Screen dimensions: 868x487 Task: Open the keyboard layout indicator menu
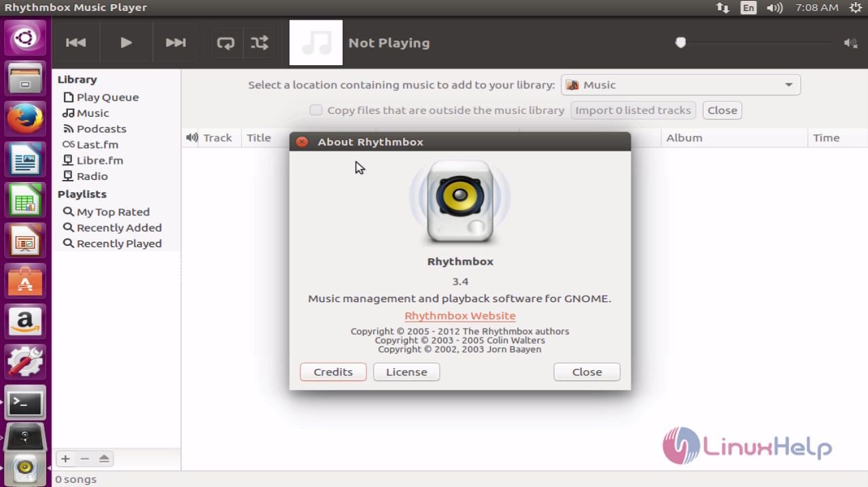click(x=748, y=7)
